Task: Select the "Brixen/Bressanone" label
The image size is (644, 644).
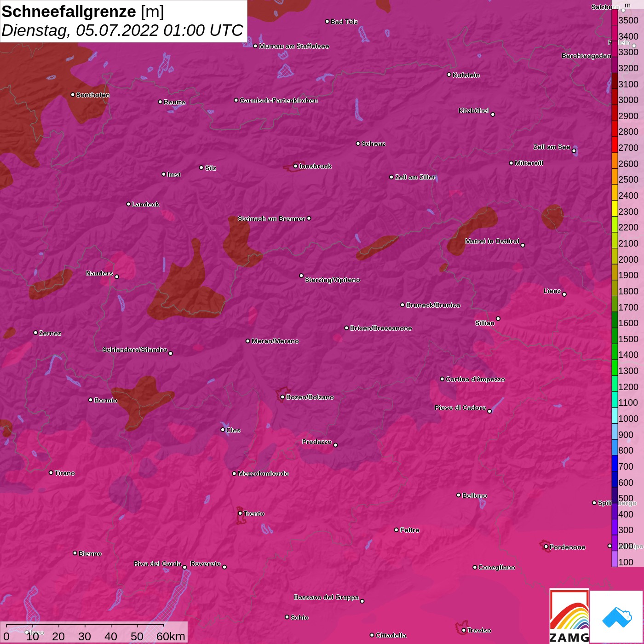Action: point(381,328)
